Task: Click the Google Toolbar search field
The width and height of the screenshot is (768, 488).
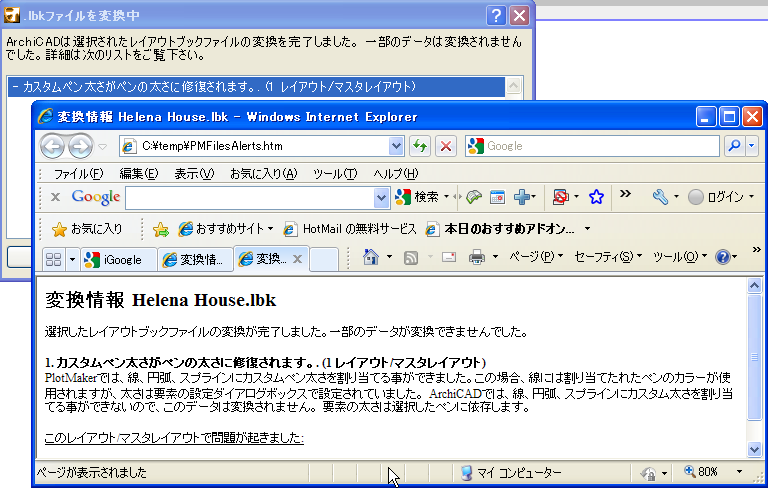Action: pyautogui.click(x=250, y=198)
